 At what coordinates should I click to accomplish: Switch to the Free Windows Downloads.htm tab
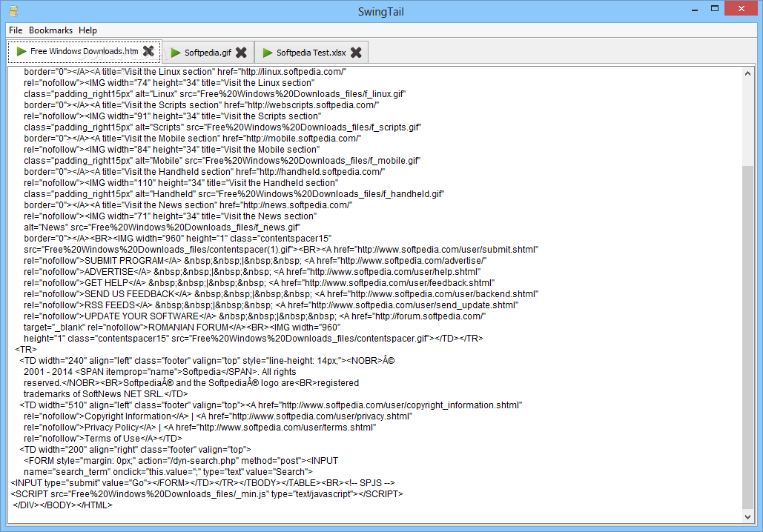[85, 51]
